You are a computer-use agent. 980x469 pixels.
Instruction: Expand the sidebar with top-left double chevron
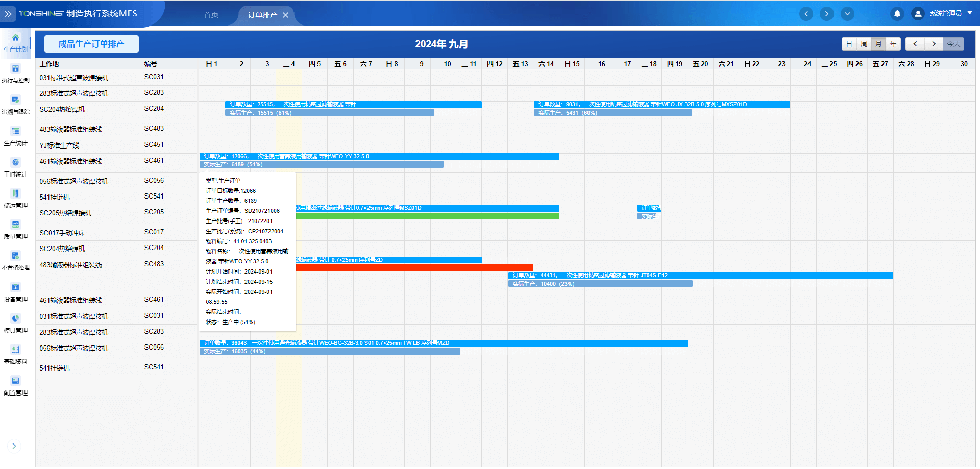[x=8, y=14]
